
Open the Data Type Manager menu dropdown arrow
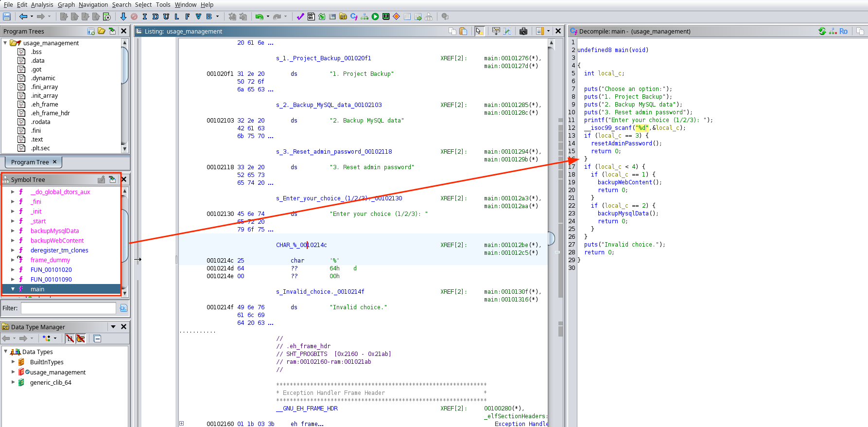pos(113,327)
